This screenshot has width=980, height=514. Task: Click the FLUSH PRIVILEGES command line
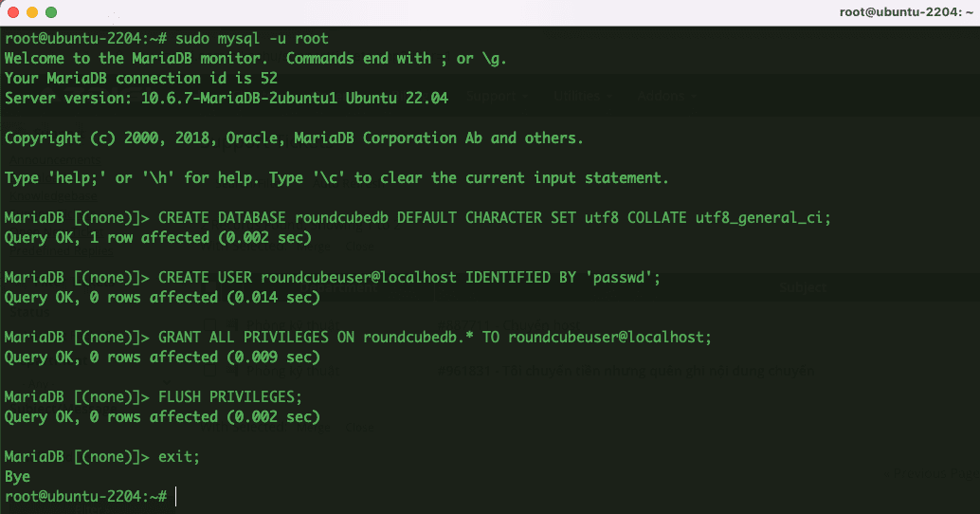coord(229,396)
